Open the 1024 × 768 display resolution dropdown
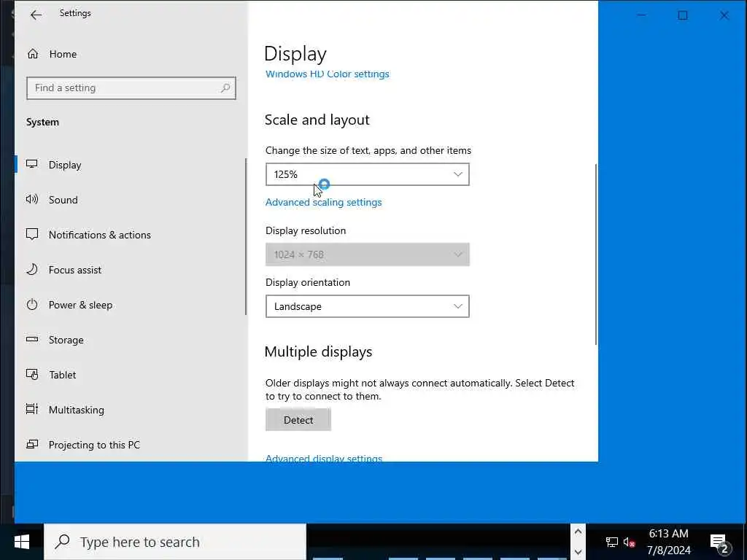 coord(368,254)
